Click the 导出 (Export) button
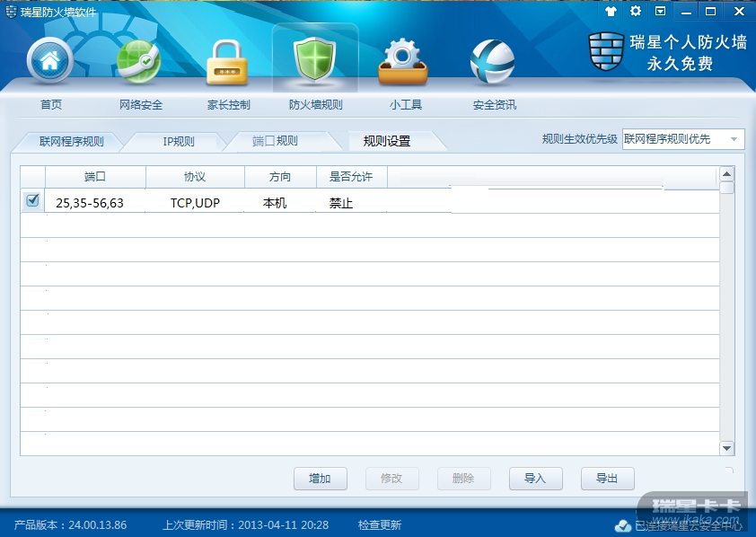Viewport: 756px width, 537px height. point(608,479)
